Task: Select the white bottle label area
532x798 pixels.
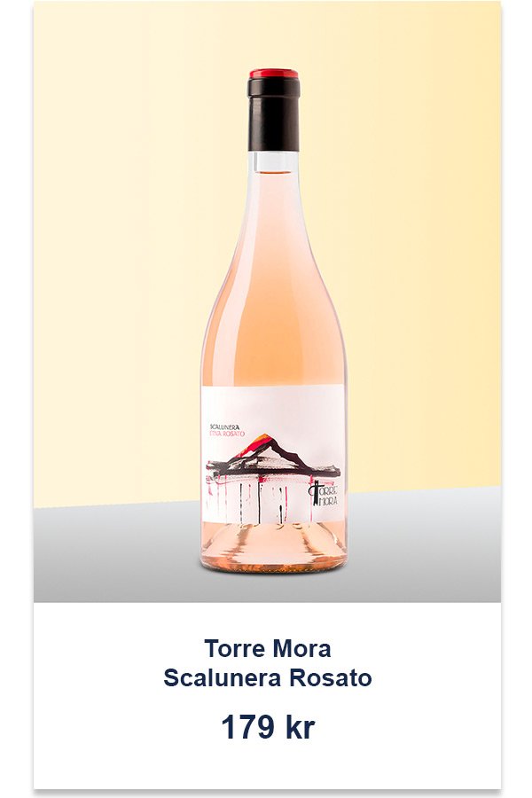Action: [273, 454]
